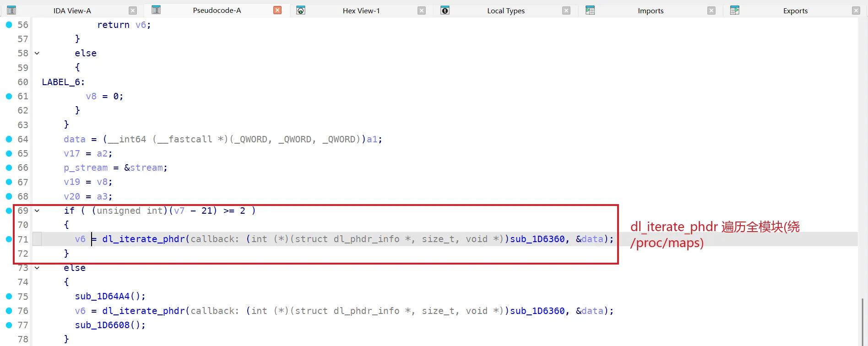Screen dimensions: 868x346
Task: Select variable p_stream on line 66
Action: point(86,168)
